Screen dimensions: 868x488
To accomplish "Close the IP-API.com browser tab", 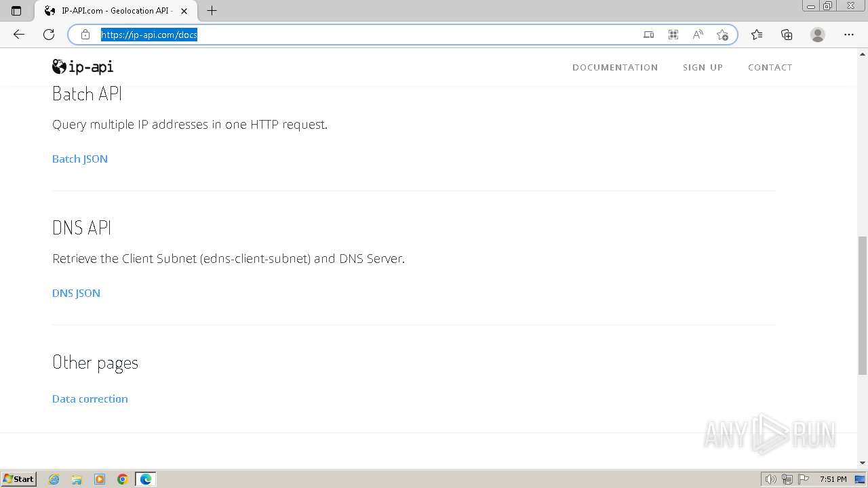I will [184, 11].
